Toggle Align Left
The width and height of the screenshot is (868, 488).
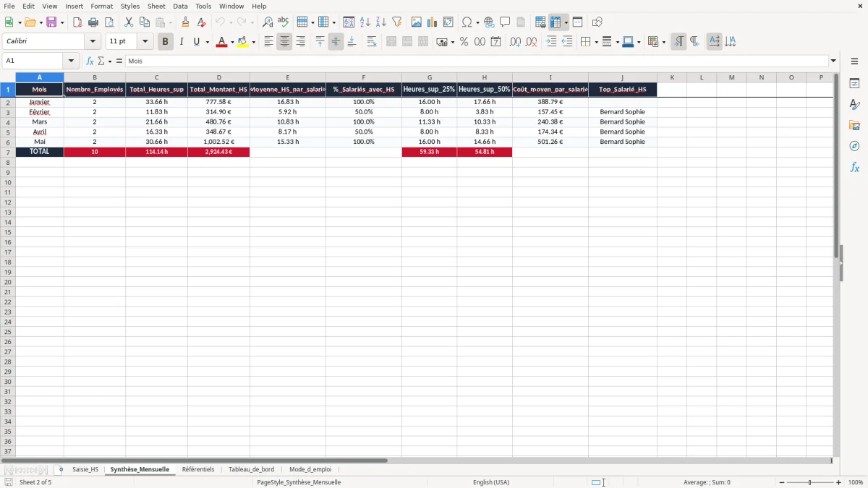268,42
